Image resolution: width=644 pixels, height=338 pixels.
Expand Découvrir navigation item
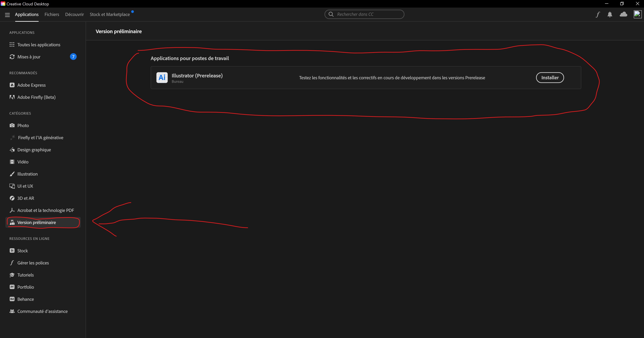pyautogui.click(x=74, y=14)
